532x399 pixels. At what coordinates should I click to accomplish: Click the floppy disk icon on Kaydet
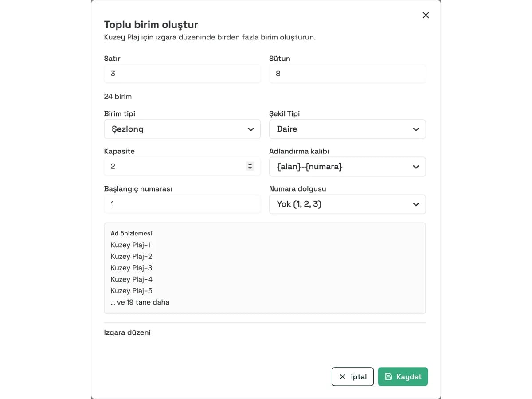pyautogui.click(x=388, y=376)
